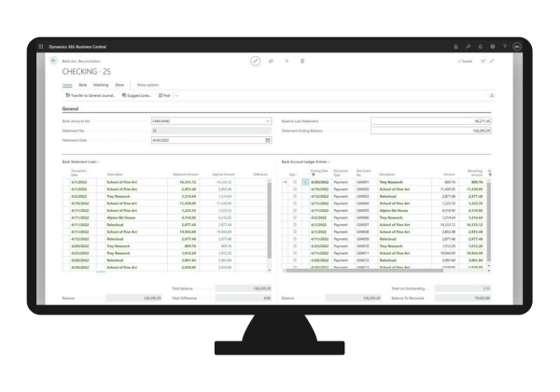This screenshot has height=392, width=560.
Task: Click the filter icon under Posting Date
Action: [x=314, y=175]
